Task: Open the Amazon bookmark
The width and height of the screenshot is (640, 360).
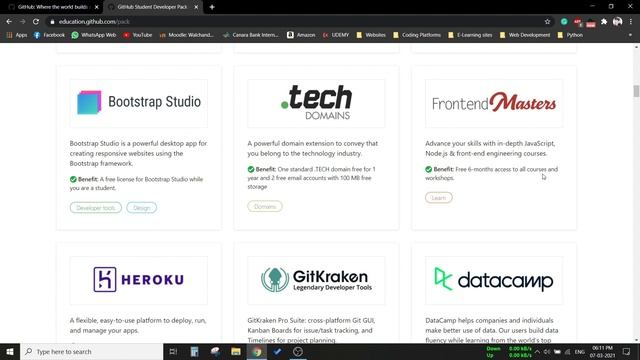Action: 301,35
